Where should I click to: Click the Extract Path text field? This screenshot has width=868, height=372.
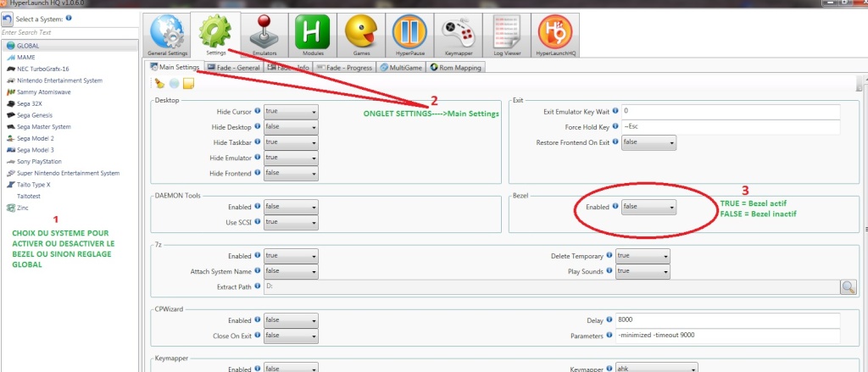coord(551,286)
